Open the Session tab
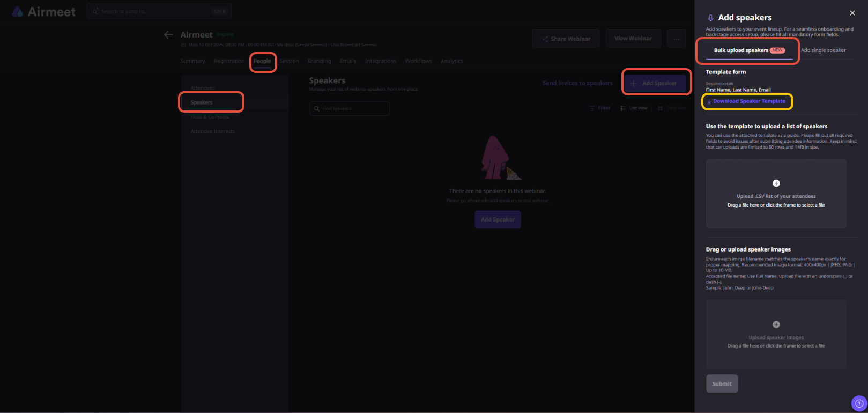Image resolution: width=868 pixels, height=413 pixels. tap(289, 61)
